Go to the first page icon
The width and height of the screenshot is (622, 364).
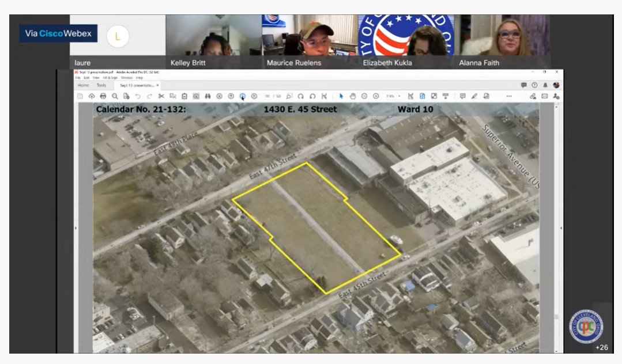coord(220,96)
